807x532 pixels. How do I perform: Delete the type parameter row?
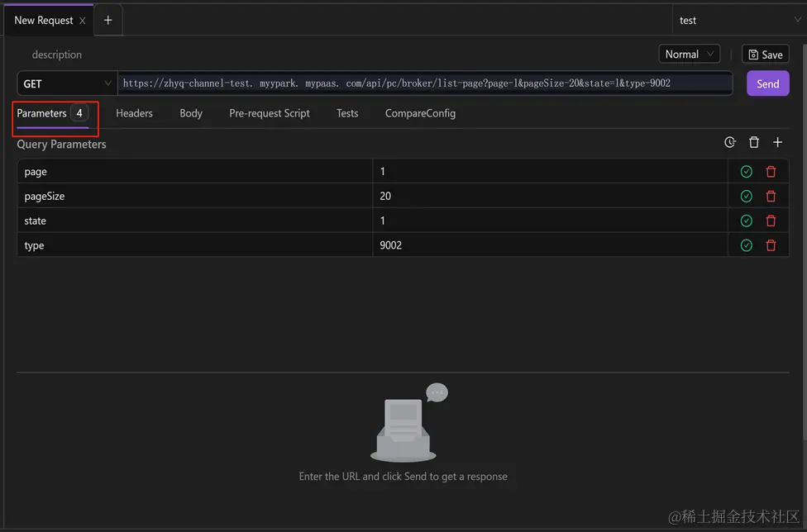[771, 245]
